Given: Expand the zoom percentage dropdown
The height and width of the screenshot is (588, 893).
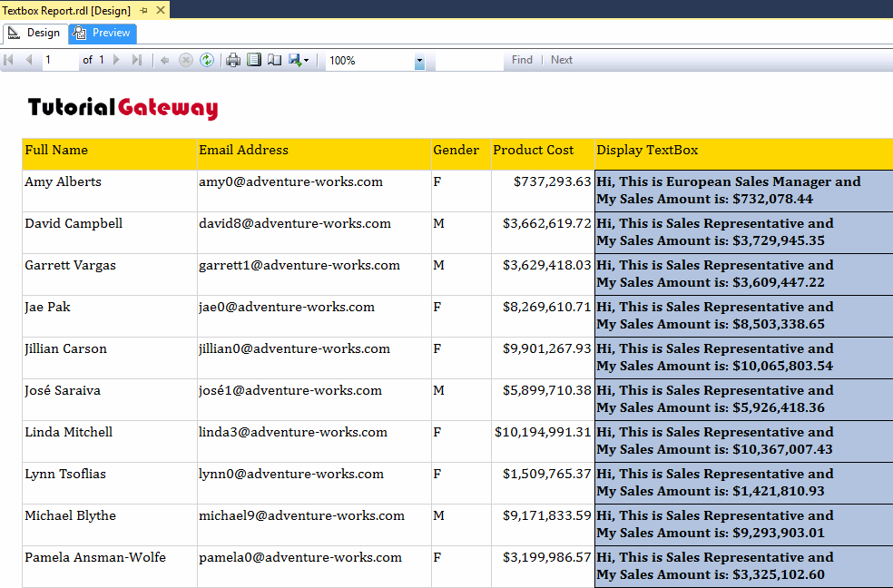Looking at the screenshot, I should click(x=420, y=60).
